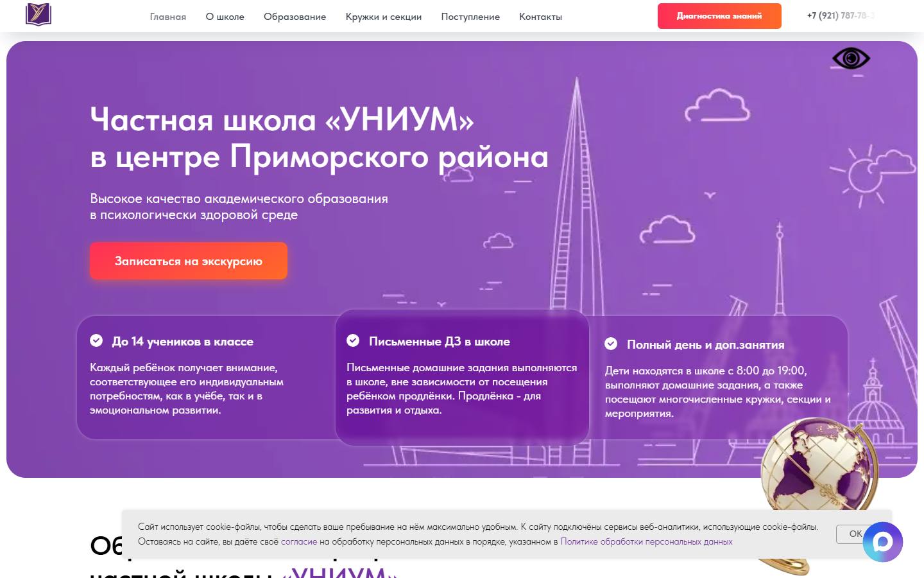
Task: Open the Главная menu item
Action: [x=168, y=17]
